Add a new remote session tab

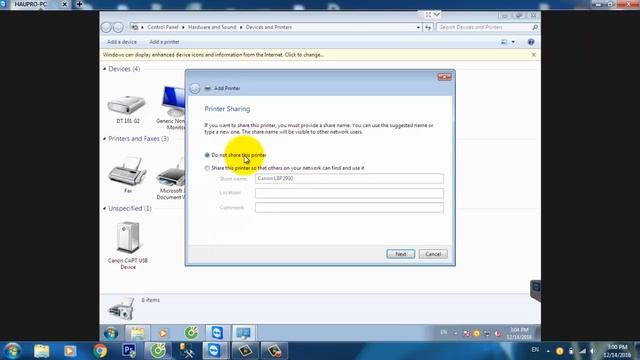(80, 4)
